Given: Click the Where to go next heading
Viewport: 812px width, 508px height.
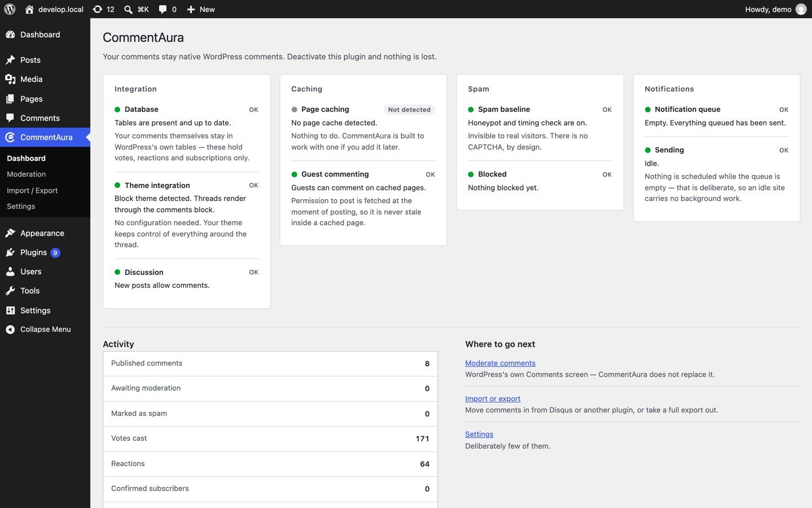Looking at the screenshot, I should (500, 344).
